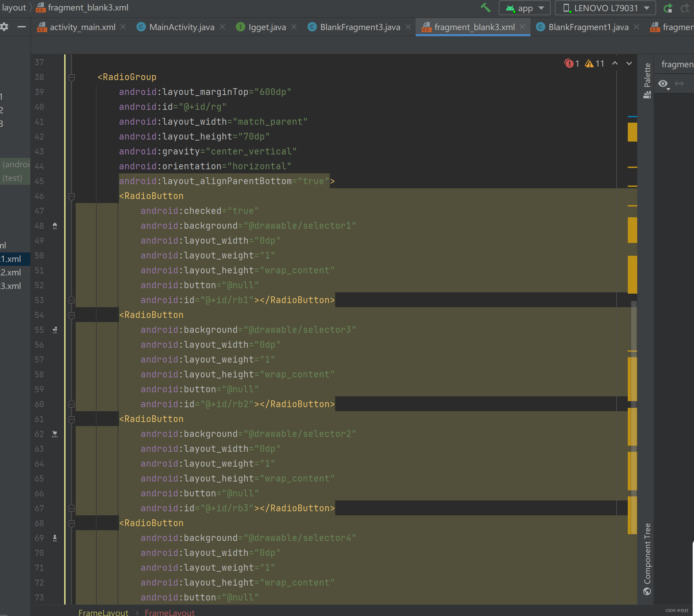Close the activity_main.xml tab
Image resolution: width=694 pixels, height=616 pixels.
pyautogui.click(x=123, y=27)
